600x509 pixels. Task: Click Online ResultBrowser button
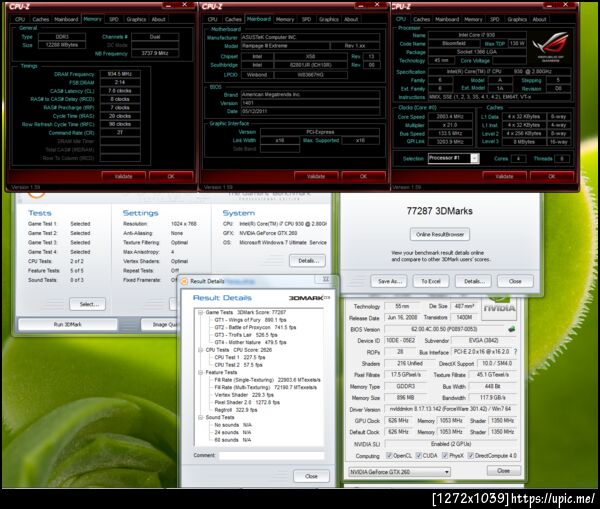440,234
